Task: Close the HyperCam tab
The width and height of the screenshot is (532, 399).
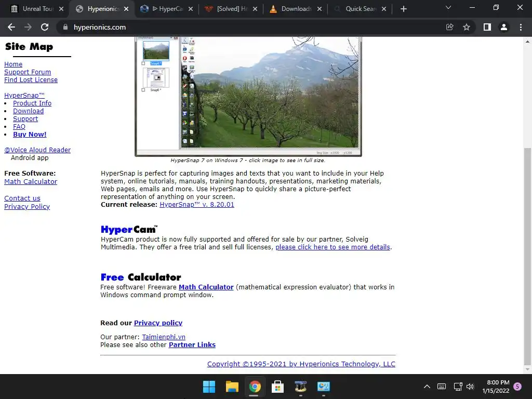Action: tap(191, 9)
